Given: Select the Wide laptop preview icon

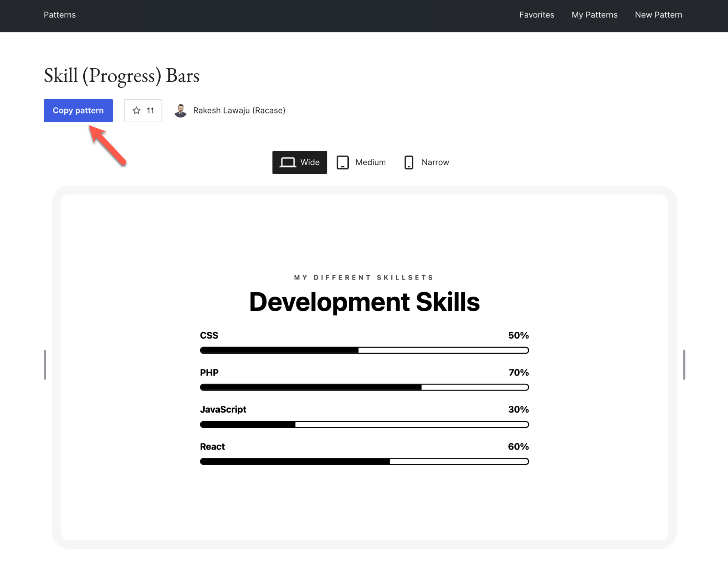Looking at the screenshot, I should (x=288, y=162).
